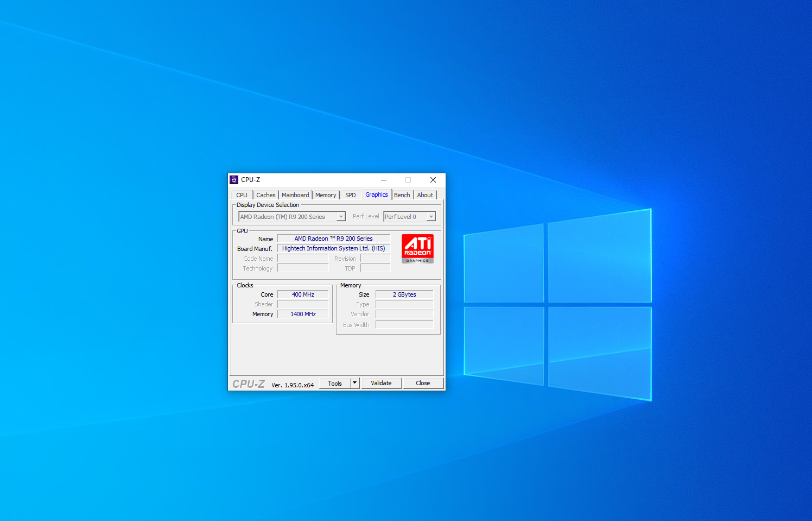Expand the Display Device Selection dropdown
This screenshot has height=521, width=812.
tap(292, 217)
